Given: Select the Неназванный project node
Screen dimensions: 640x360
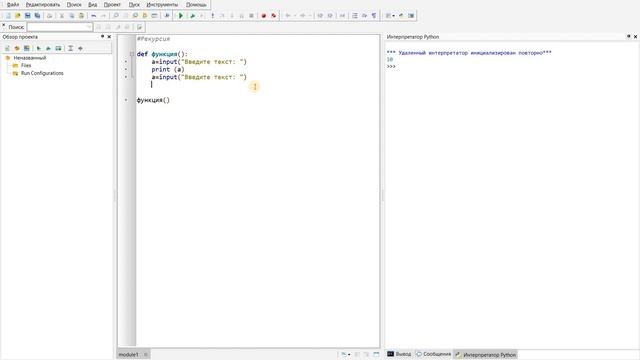Looking at the screenshot, I should [x=29, y=58].
